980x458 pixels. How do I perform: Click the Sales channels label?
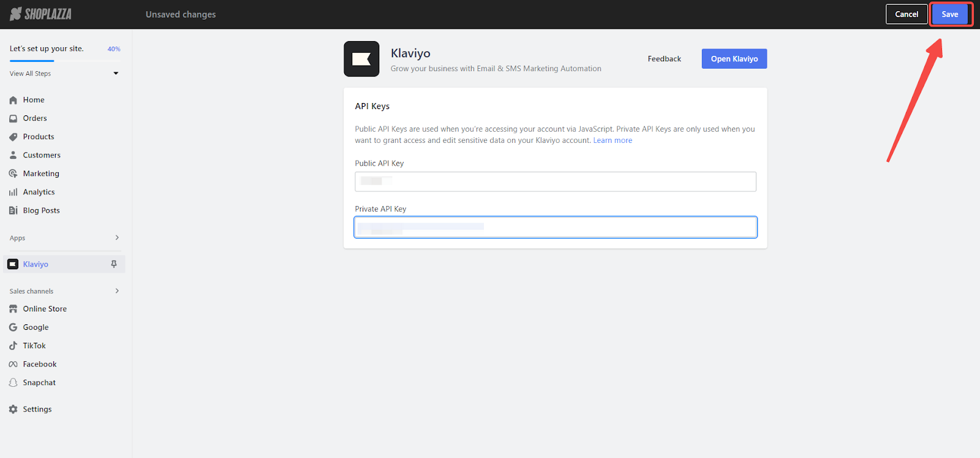pyautogui.click(x=31, y=291)
